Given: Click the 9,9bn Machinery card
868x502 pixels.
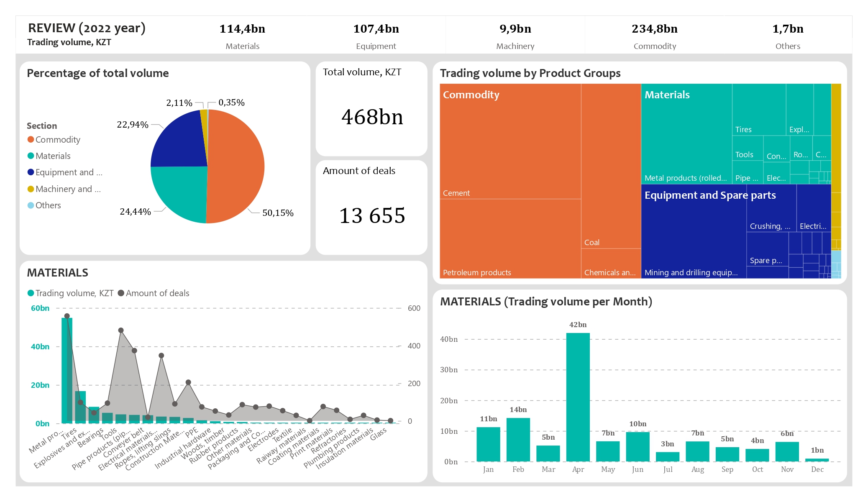Looking at the screenshot, I should pos(515,36).
